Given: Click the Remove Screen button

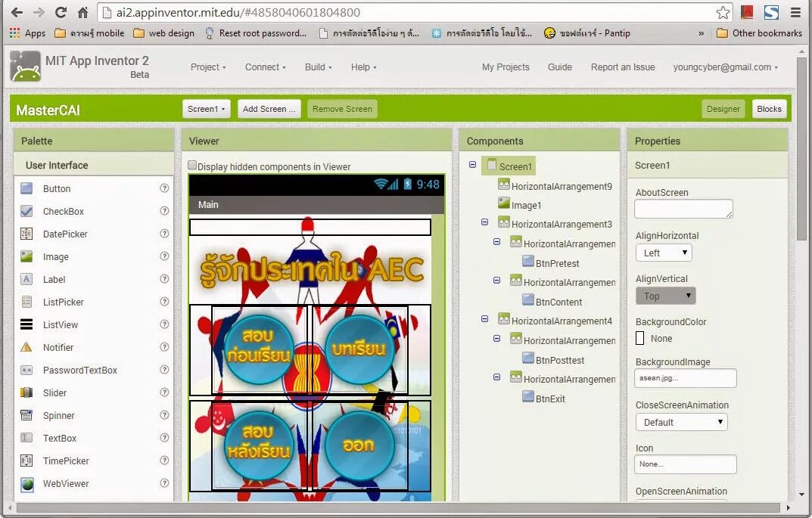Looking at the screenshot, I should point(342,109).
